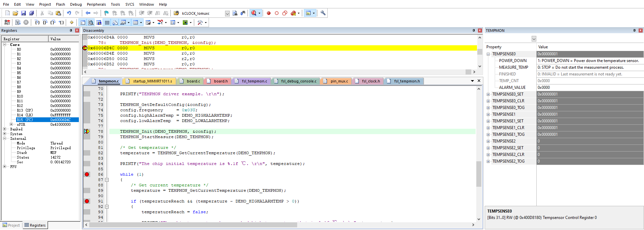The height and width of the screenshot is (230, 644).
Task: Reset the CPU with the RST icon
Action: 7,22
